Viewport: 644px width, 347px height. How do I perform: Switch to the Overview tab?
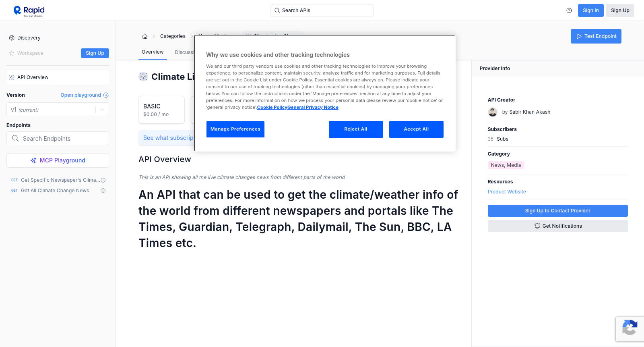pyautogui.click(x=153, y=52)
